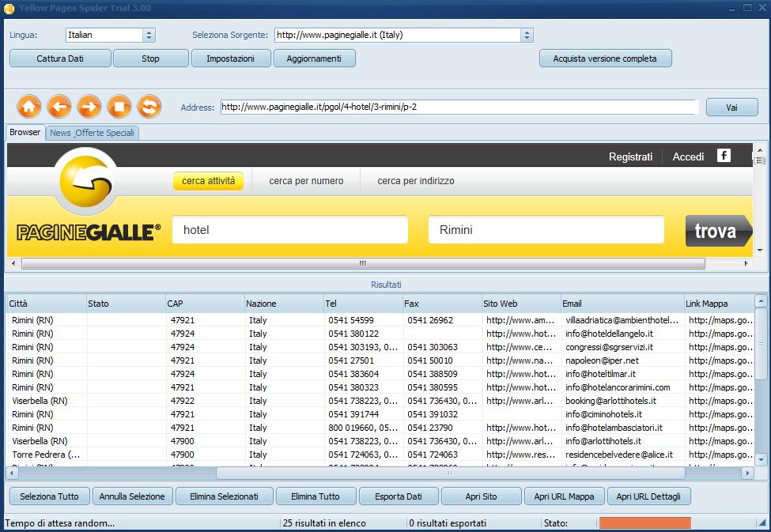
Task: Sort by the Email column header
Action: point(622,304)
